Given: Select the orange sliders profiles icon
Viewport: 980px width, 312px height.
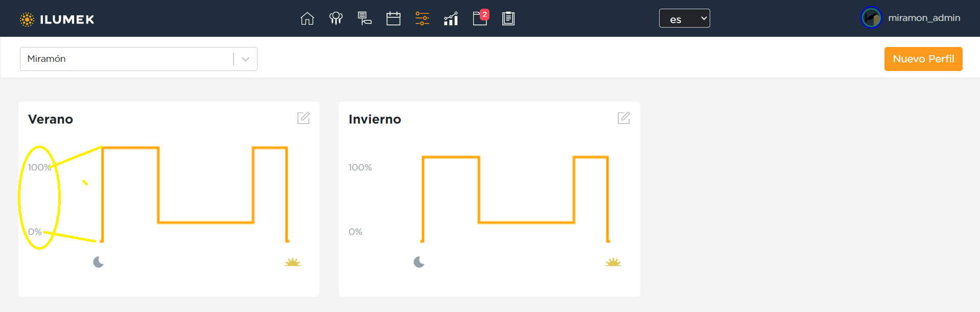Looking at the screenshot, I should (422, 19).
